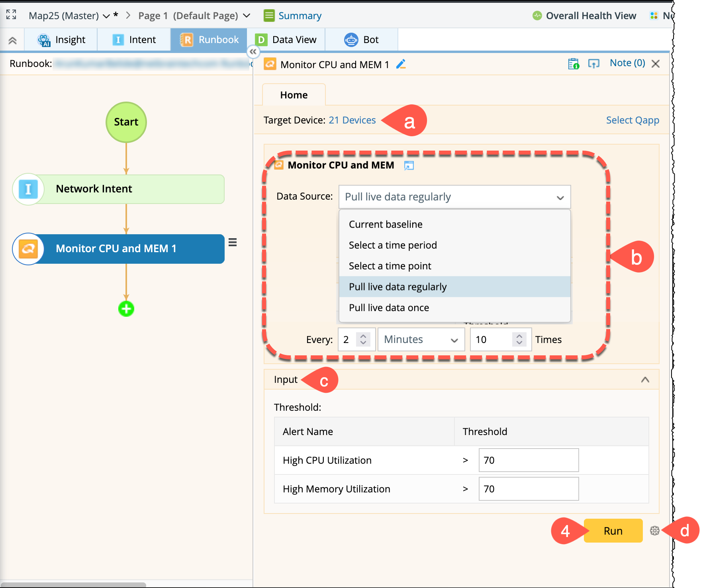Click the Every interval stepper arrows

coord(363,339)
